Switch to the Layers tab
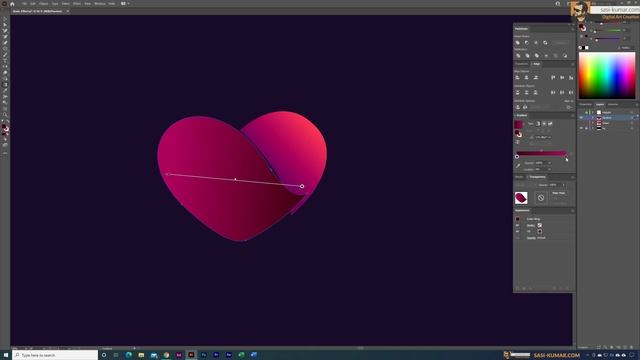 [x=600, y=104]
